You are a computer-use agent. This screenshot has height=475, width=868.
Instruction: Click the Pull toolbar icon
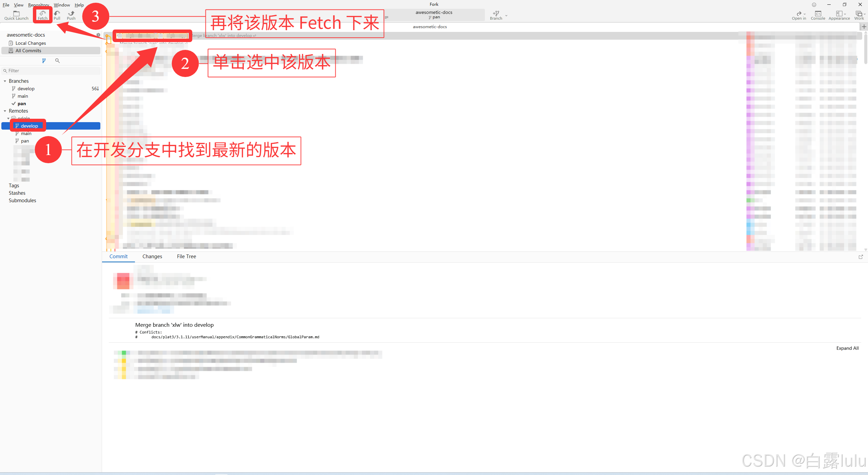[57, 14]
